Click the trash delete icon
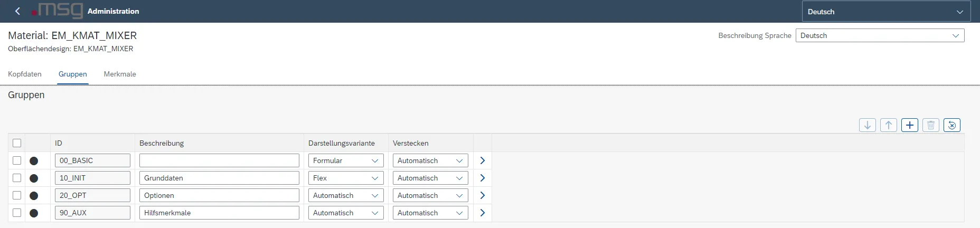Screen dimensions: 980x228 [x=930, y=125]
